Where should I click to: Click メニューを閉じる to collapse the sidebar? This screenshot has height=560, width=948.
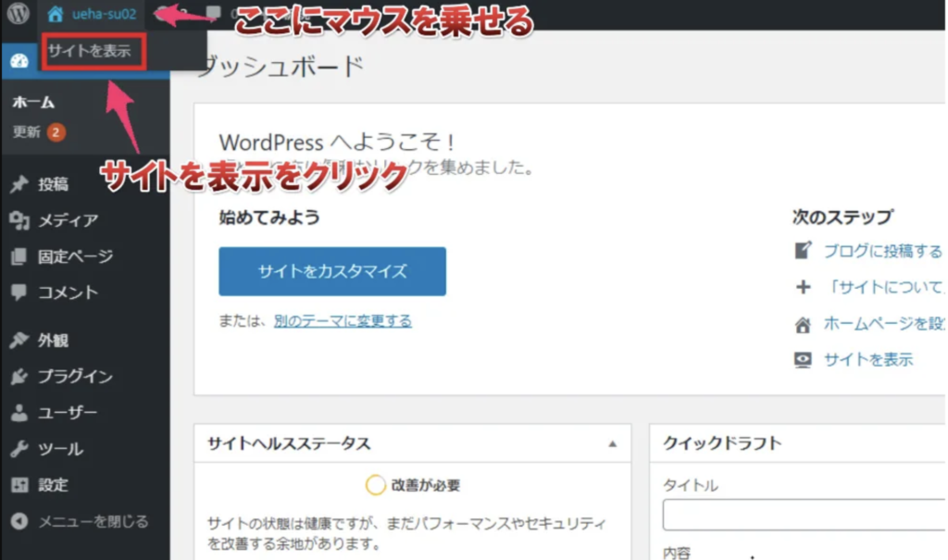94,521
